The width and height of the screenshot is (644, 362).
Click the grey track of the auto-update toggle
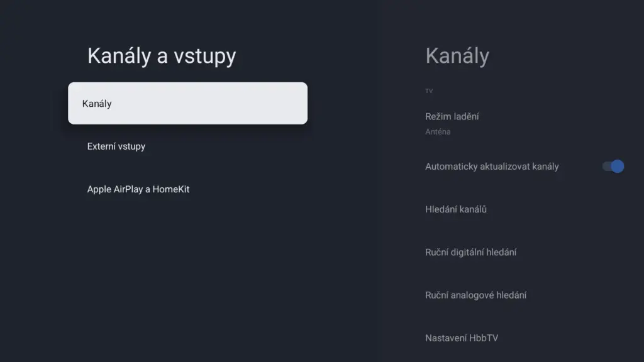point(606,167)
